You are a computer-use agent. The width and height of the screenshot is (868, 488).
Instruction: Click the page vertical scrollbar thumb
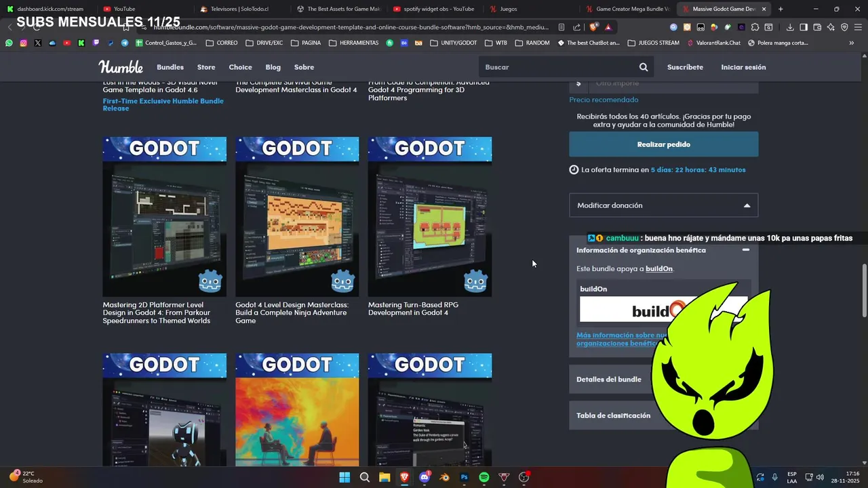pos(864,290)
